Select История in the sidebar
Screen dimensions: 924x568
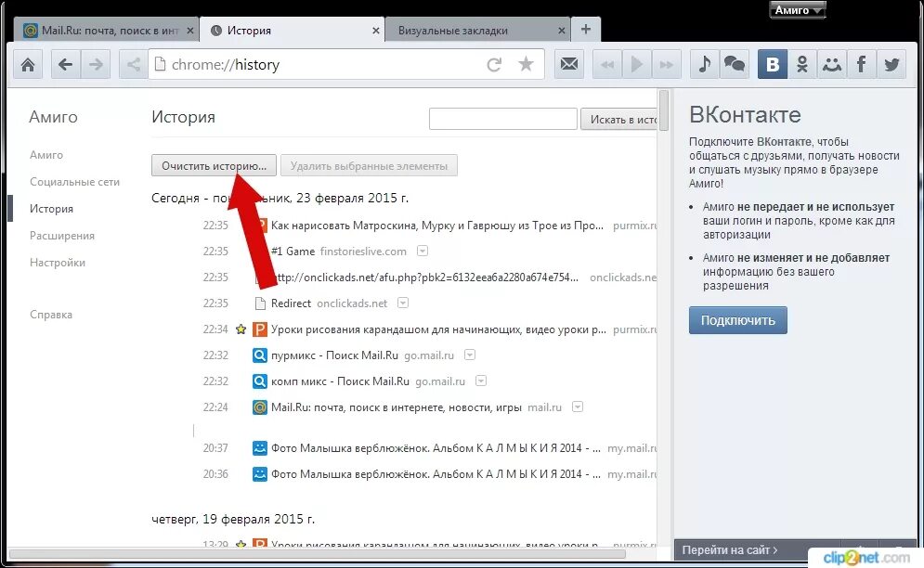51,209
